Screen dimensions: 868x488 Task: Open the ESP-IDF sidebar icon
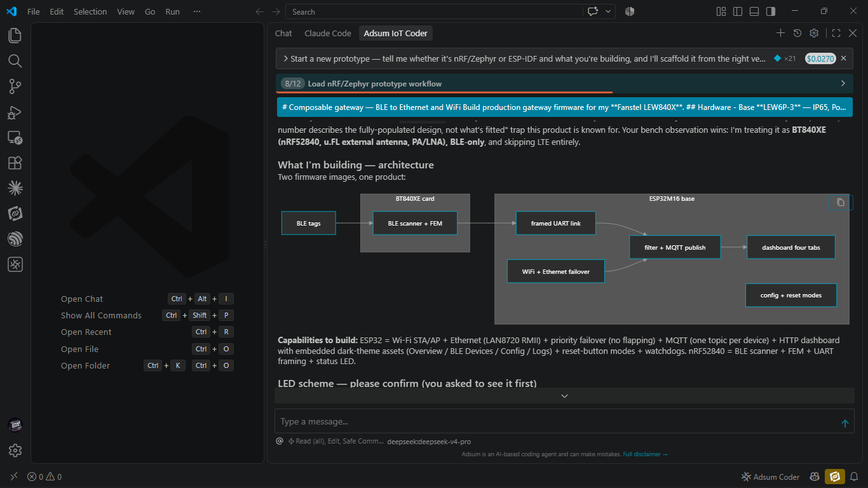point(15,239)
